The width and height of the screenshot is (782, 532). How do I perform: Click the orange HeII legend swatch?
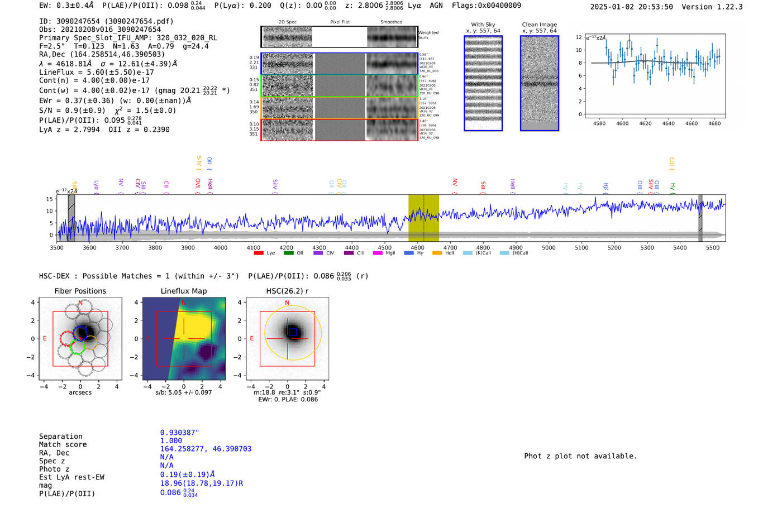[437, 253]
